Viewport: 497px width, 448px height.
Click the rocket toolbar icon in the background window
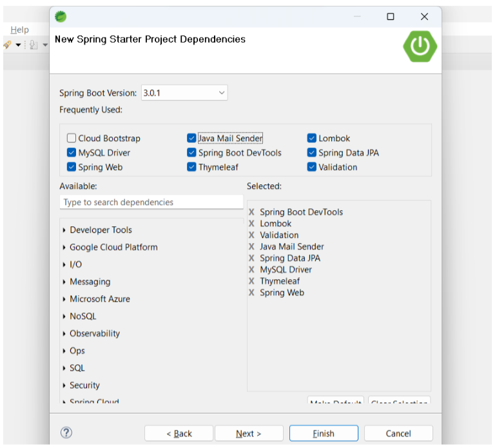pos(8,44)
